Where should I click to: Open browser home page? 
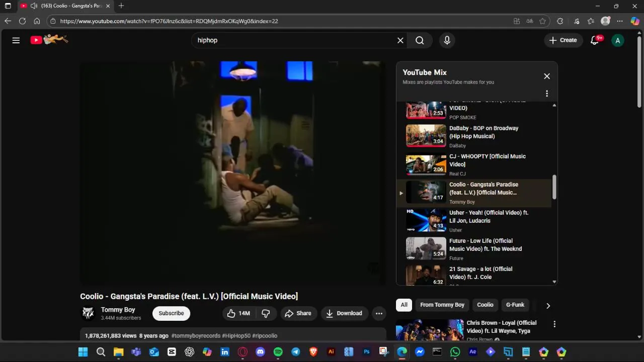(x=37, y=21)
